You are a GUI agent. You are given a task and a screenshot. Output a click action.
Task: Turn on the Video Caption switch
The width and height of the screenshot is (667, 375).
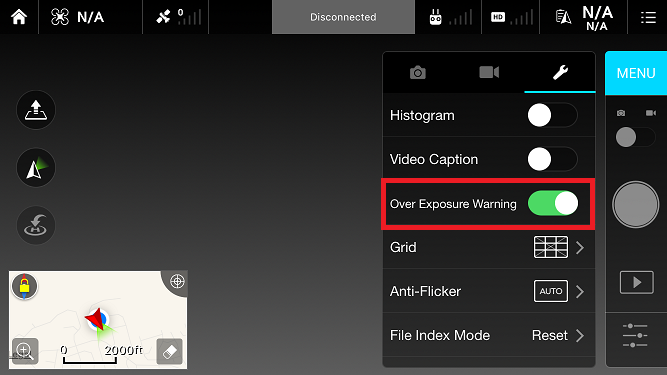pos(552,159)
